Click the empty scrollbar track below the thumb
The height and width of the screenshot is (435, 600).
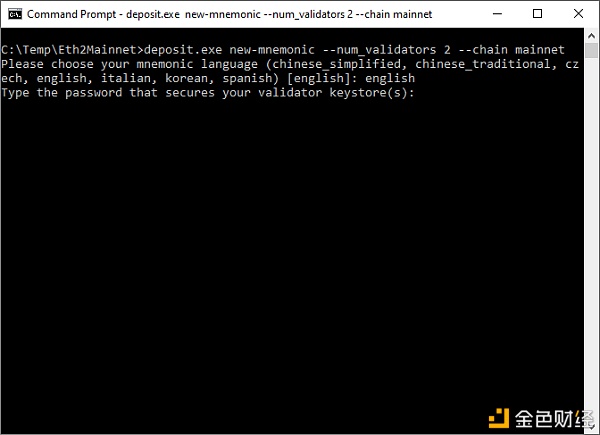coord(591,230)
